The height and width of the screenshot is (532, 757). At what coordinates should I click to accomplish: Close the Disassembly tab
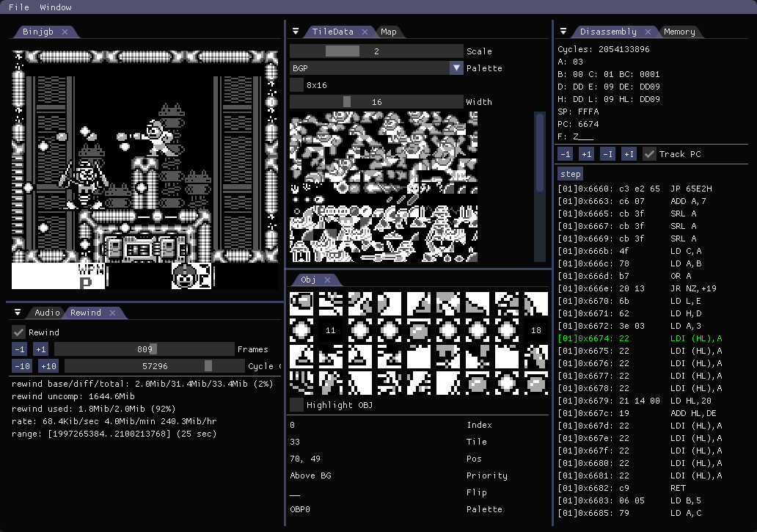coord(648,32)
